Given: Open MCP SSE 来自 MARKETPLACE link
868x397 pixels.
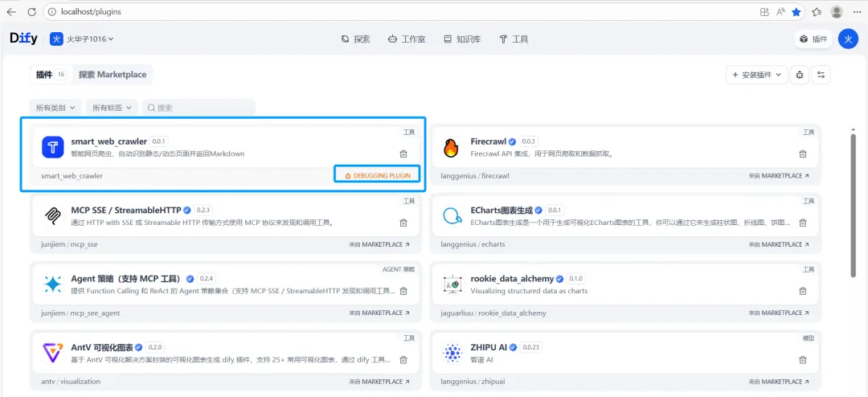Looking at the screenshot, I should click(379, 244).
